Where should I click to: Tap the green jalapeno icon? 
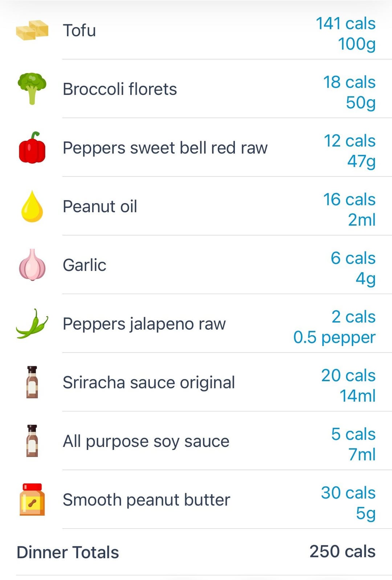point(32,323)
